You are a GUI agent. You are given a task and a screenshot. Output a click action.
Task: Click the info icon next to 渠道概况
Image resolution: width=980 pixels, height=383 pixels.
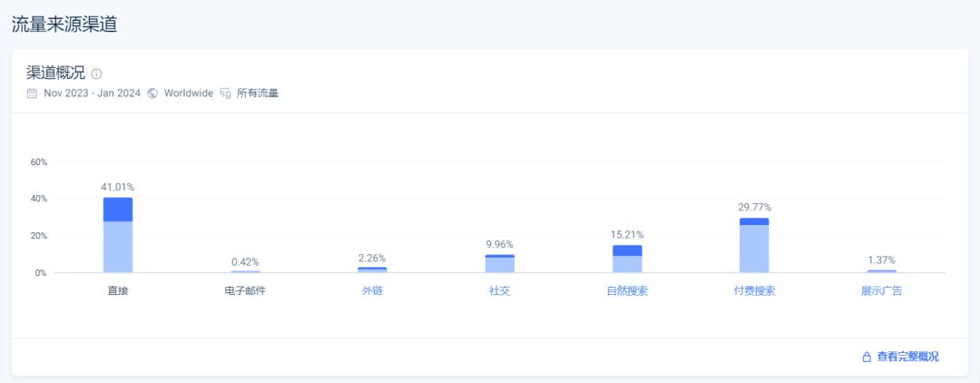pyautogui.click(x=96, y=74)
